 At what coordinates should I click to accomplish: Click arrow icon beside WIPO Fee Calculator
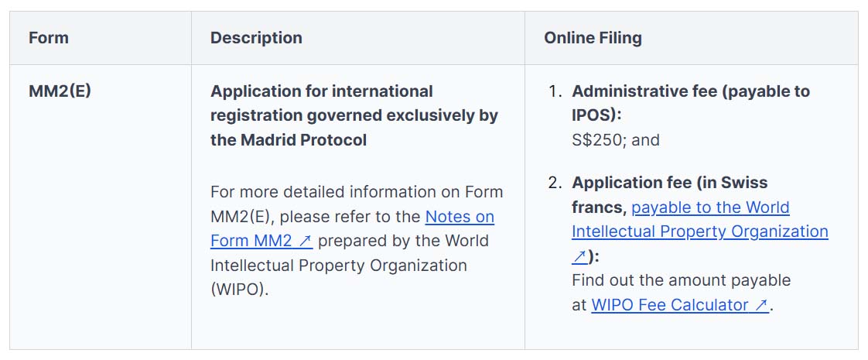(x=761, y=305)
